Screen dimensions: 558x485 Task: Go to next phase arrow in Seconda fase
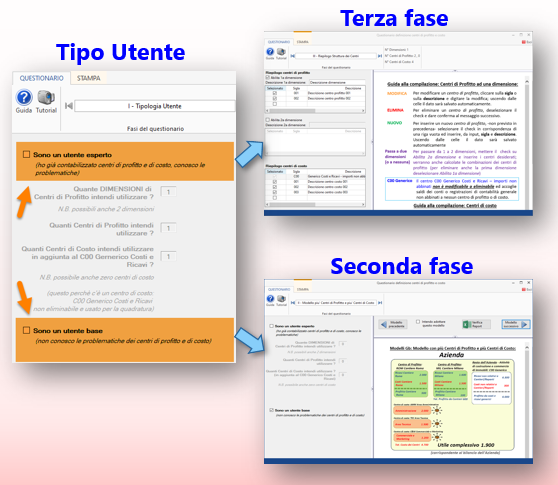[x=380, y=302]
